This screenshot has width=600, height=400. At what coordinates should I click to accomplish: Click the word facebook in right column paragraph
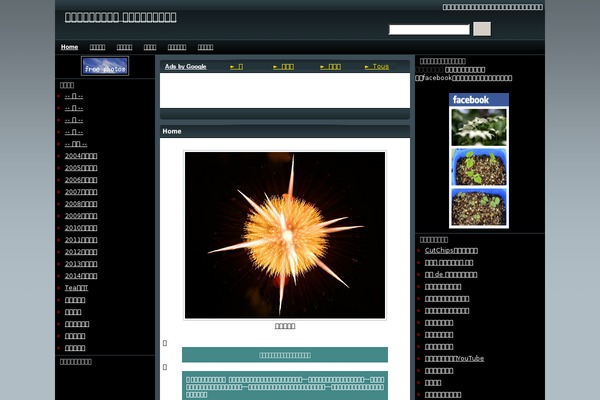(437, 78)
